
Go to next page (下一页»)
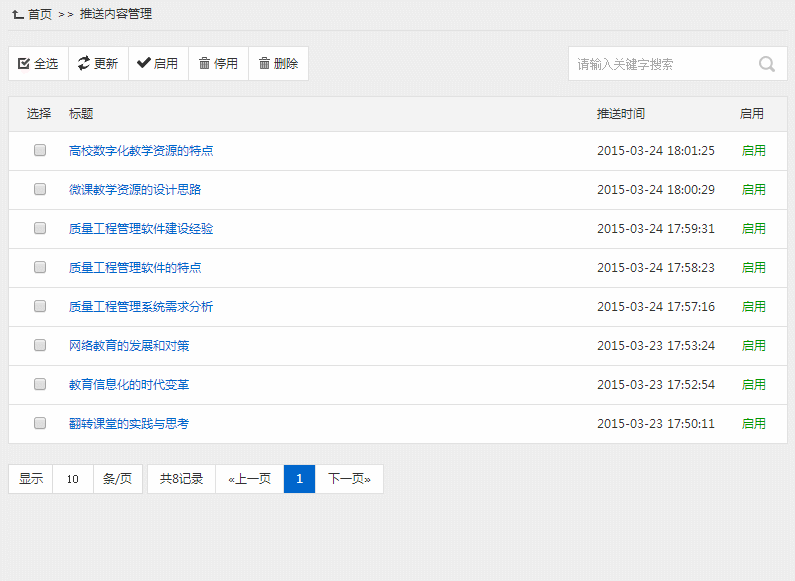(349, 479)
